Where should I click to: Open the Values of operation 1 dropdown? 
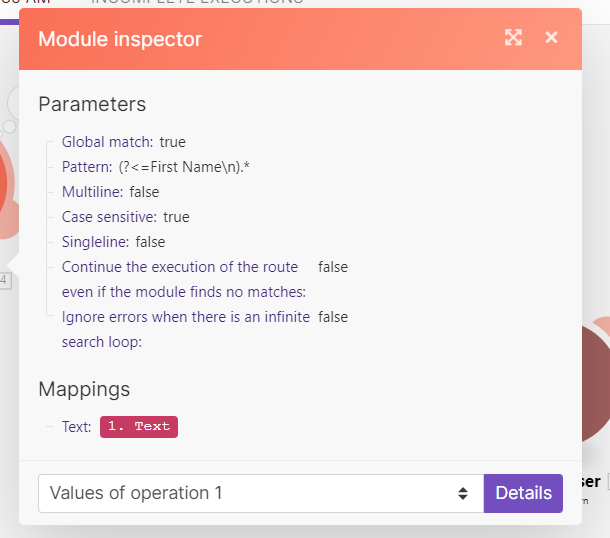click(260, 493)
